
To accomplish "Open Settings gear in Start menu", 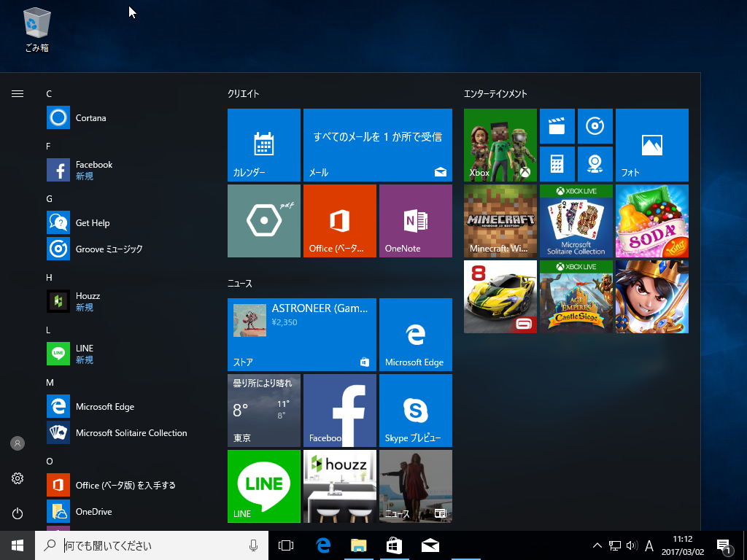I will 18,478.
